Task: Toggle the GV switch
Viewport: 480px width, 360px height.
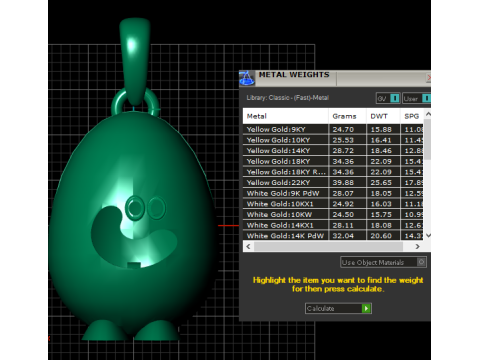Action: click(388, 98)
